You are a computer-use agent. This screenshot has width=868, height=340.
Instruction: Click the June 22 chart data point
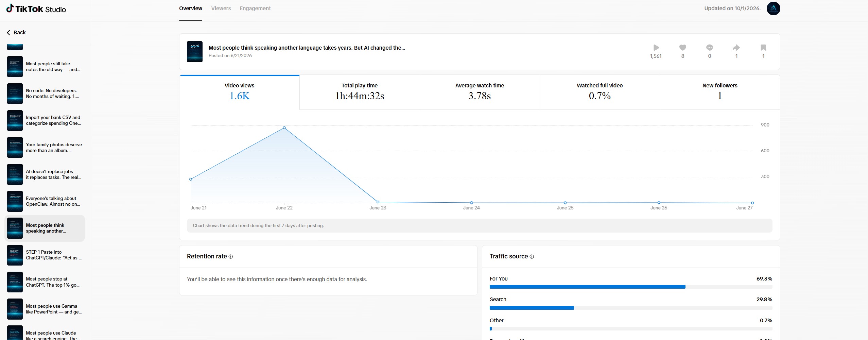pyautogui.click(x=284, y=128)
